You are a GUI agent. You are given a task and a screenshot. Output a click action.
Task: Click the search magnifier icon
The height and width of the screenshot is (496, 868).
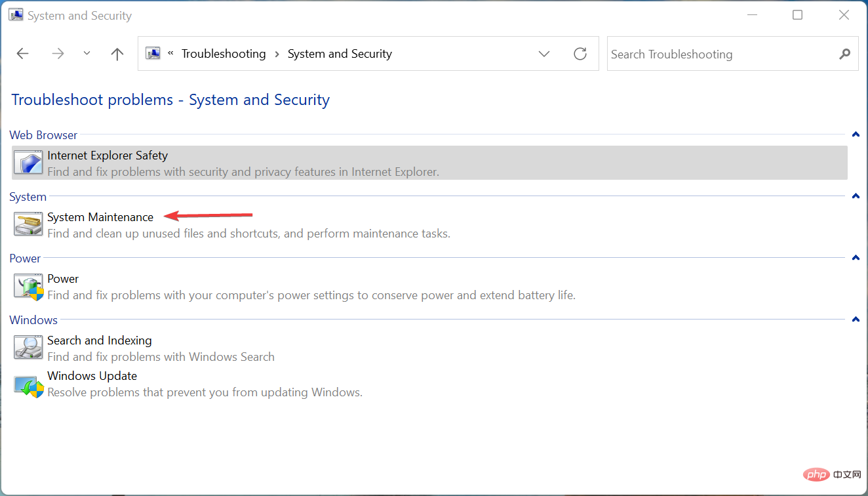click(844, 54)
